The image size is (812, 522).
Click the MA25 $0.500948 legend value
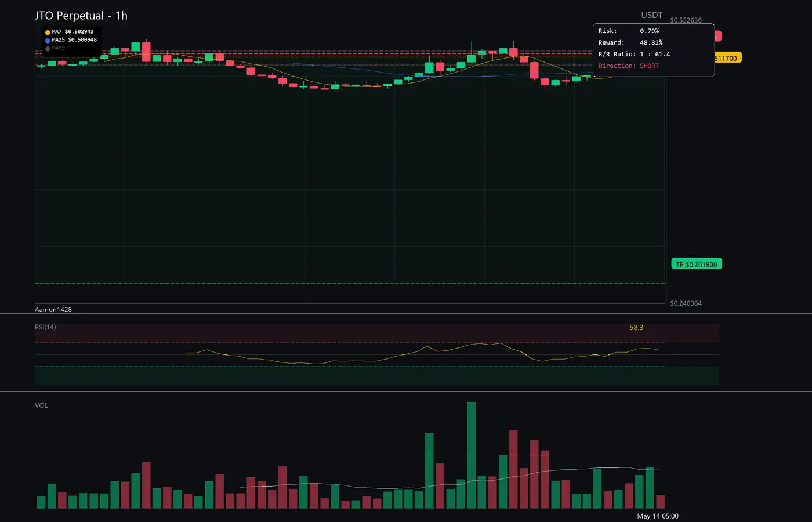(74, 40)
